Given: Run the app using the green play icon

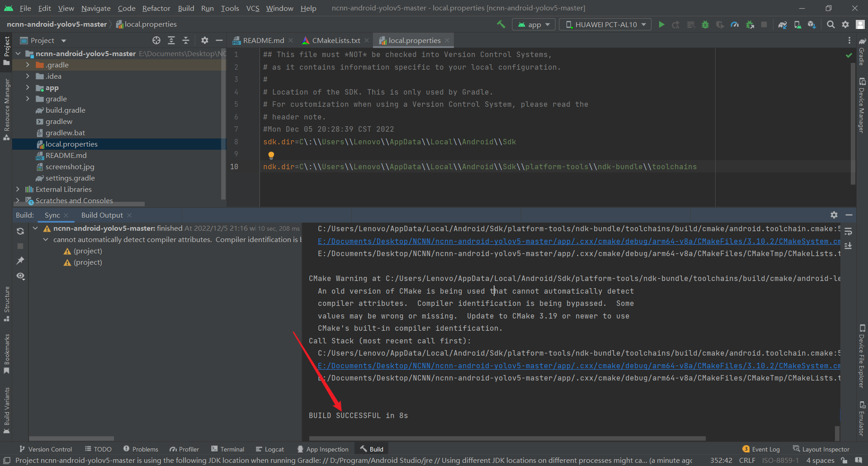Looking at the screenshot, I should point(661,24).
